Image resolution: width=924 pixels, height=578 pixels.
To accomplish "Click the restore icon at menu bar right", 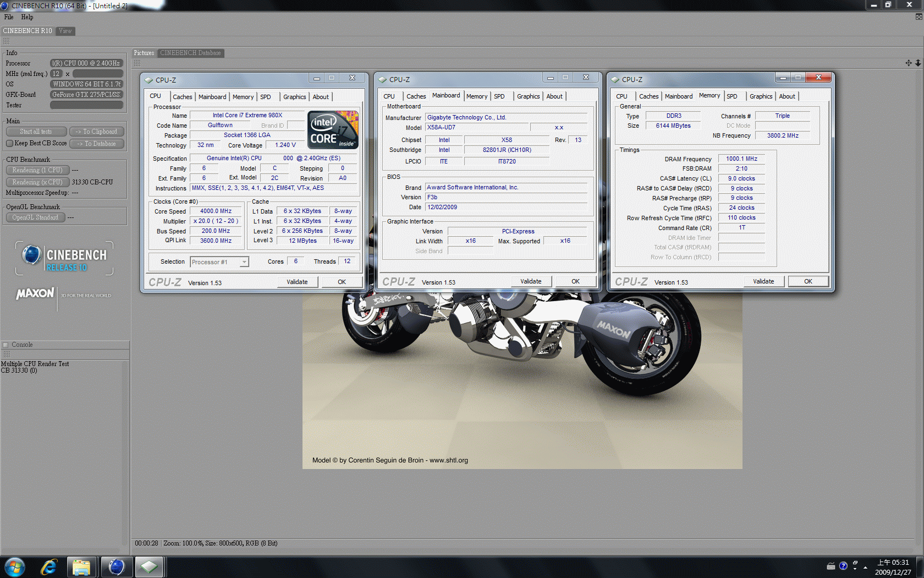I will click(919, 17).
